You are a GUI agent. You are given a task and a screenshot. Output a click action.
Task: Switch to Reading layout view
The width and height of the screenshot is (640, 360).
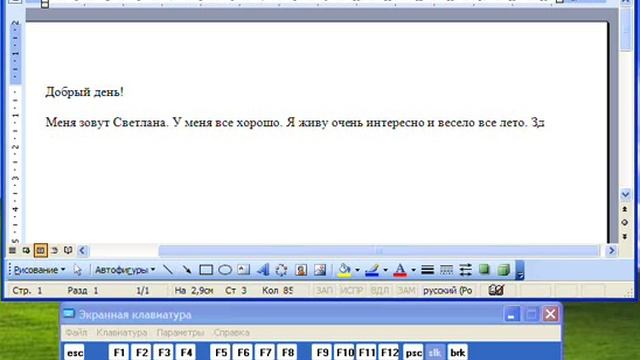68,250
